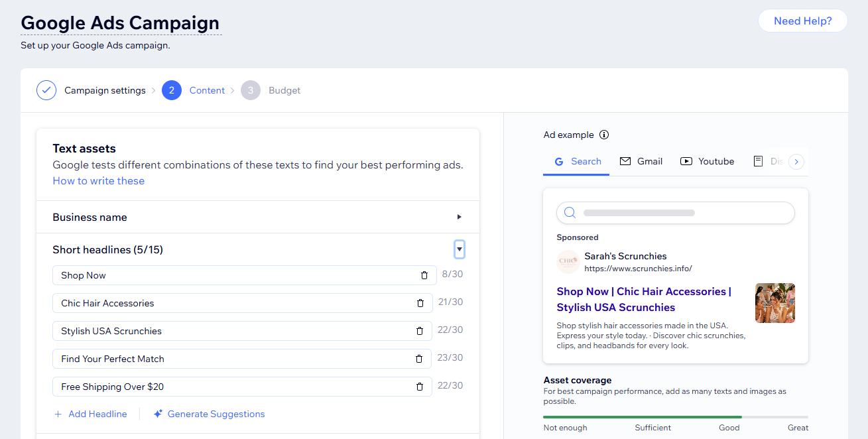Click the '8/30' character count
868x439 pixels.
point(452,274)
